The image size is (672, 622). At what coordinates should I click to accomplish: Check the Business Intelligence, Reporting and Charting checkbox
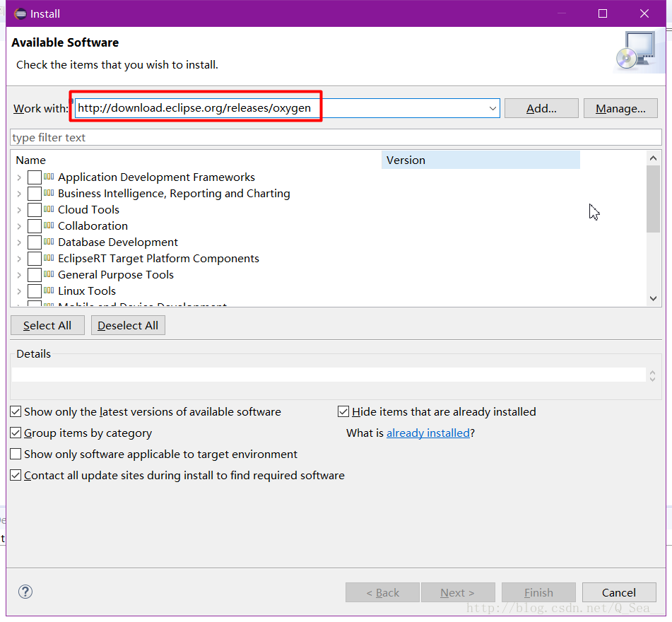35,194
